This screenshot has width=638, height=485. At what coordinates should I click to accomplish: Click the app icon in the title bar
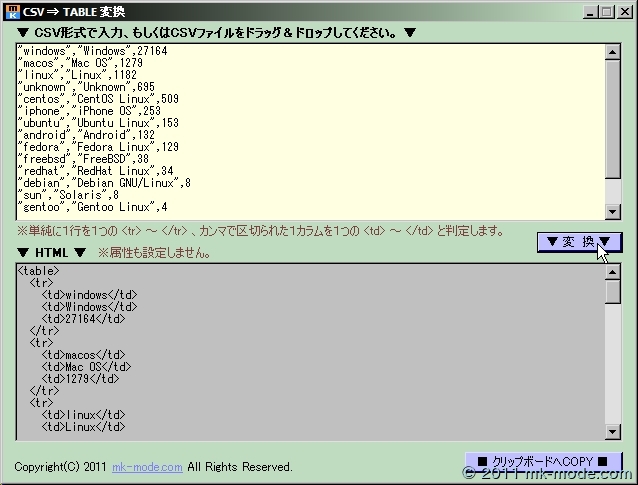12,11
